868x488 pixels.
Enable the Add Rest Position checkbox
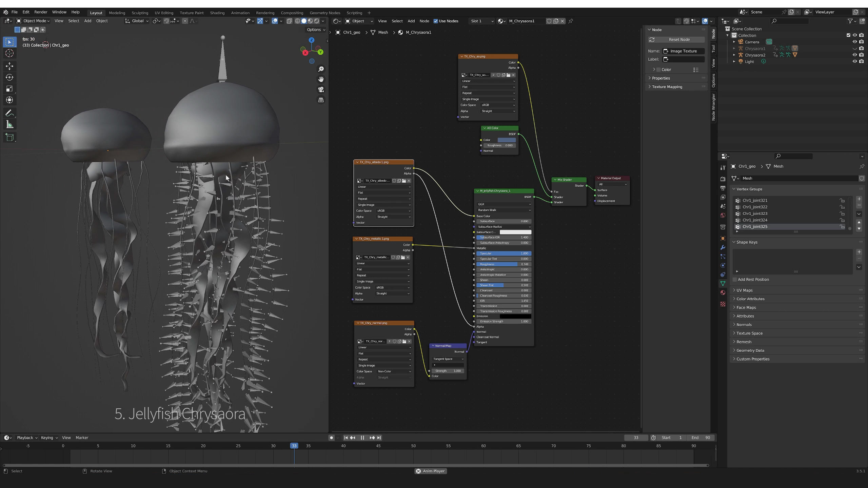pyautogui.click(x=735, y=280)
